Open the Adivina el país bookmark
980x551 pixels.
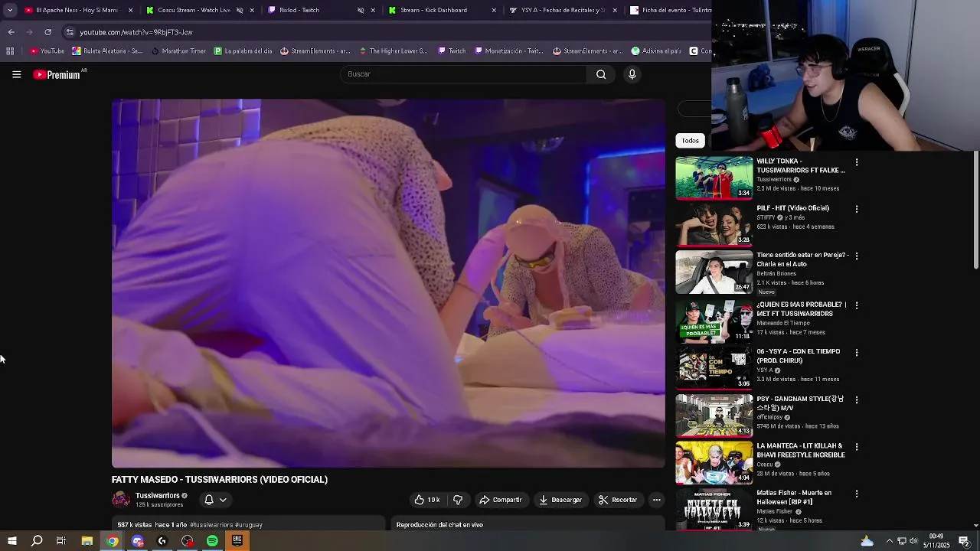(656, 51)
